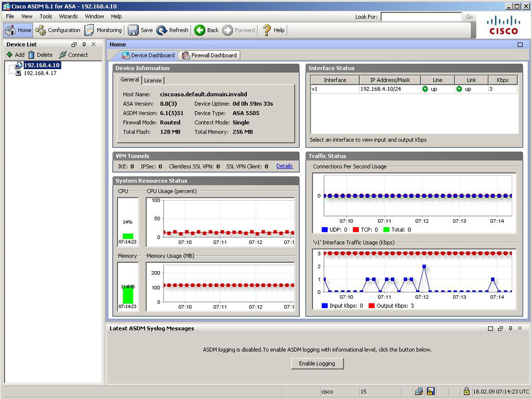532x399 pixels.
Task: Click the status bar padlock icon
Action: 467,392
